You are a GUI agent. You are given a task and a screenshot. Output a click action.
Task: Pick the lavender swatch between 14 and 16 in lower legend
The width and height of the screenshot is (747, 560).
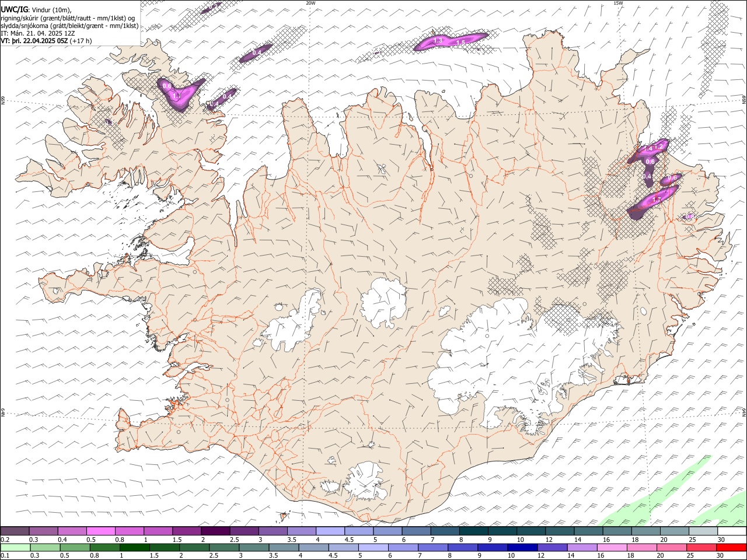click(x=581, y=548)
